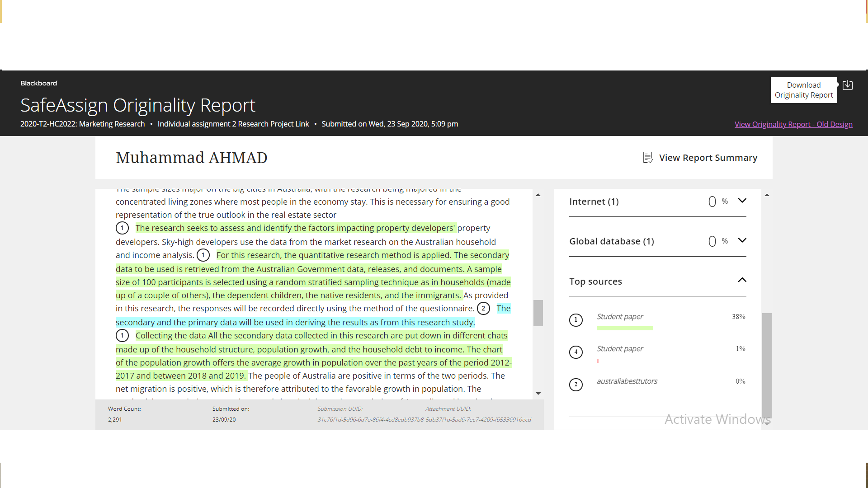
Task: Click 'Individual assignment 2 Research Project Link' text
Action: tap(233, 124)
